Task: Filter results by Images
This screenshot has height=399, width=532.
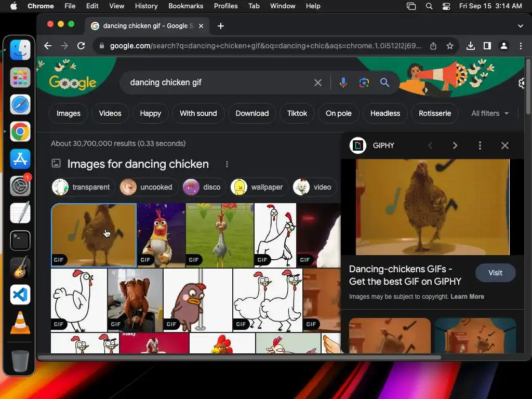Action: (69, 113)
